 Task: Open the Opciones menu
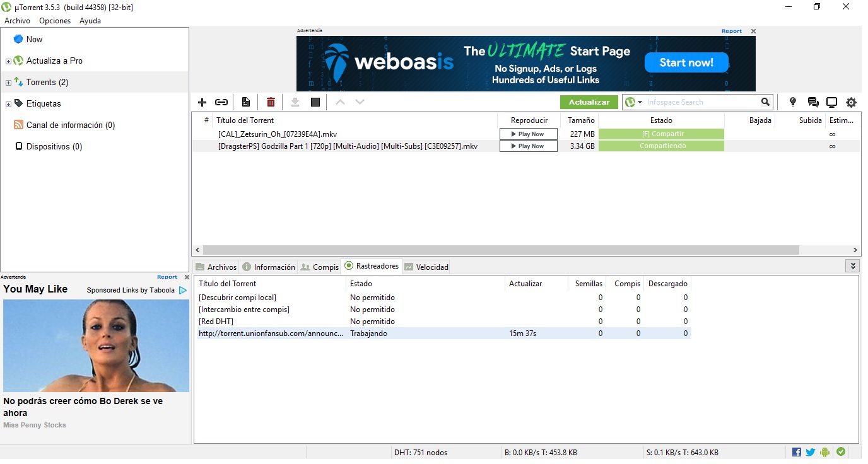click(x=55, y=21)
